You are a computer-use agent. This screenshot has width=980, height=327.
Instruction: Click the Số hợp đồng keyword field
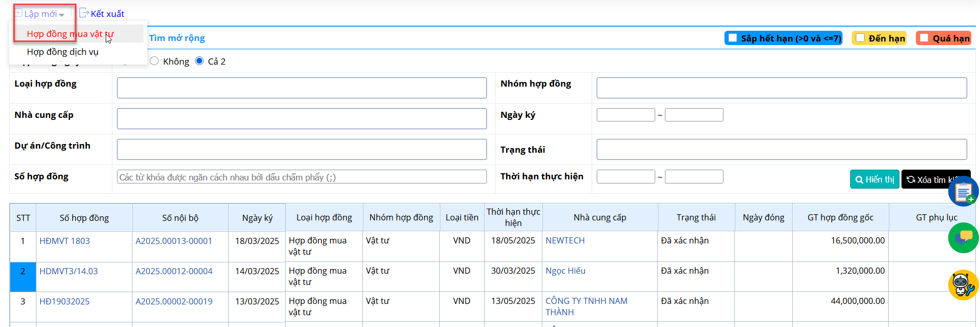coord(302,177)
